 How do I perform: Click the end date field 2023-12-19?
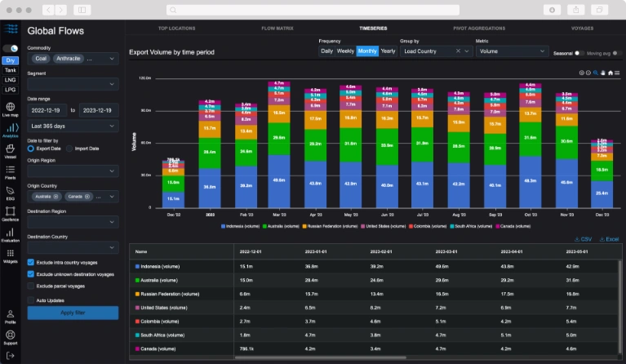tap(99, 110)
